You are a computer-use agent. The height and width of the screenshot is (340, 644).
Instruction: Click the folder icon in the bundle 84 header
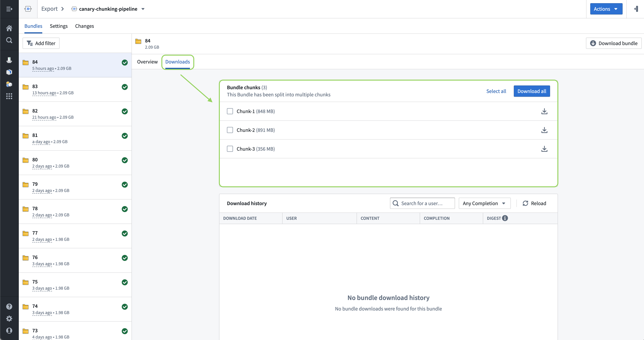[138, 41]
